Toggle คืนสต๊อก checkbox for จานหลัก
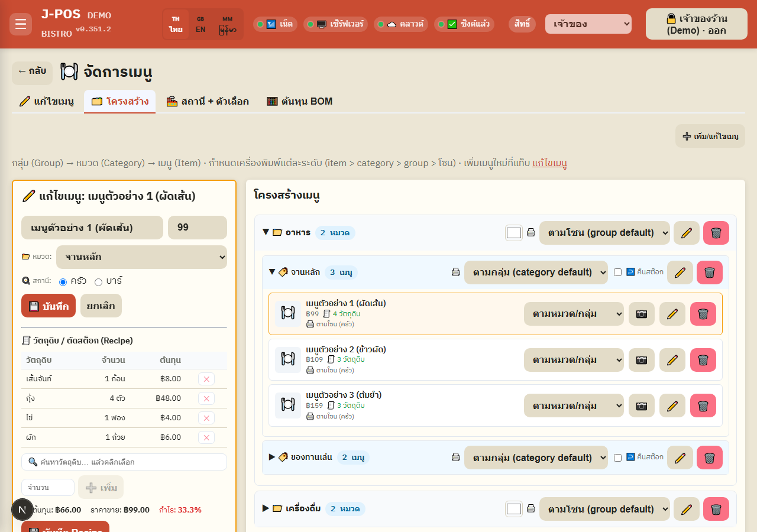 [618, 273]
